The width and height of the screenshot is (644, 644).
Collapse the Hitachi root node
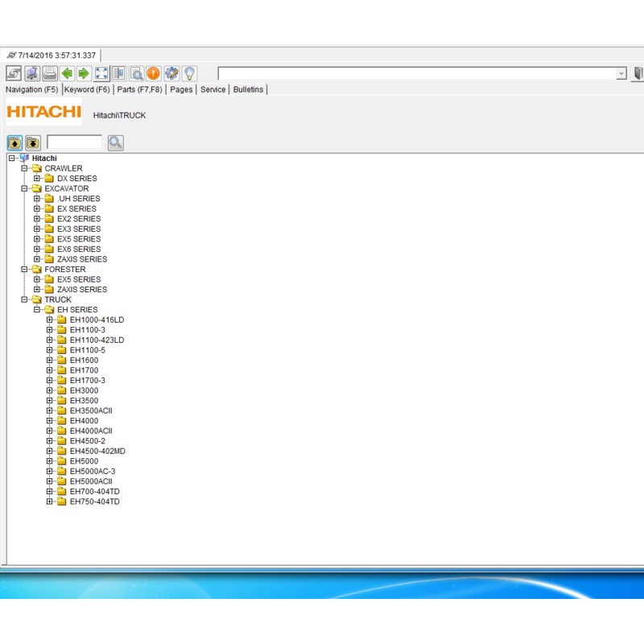click(x=11, y=158)
